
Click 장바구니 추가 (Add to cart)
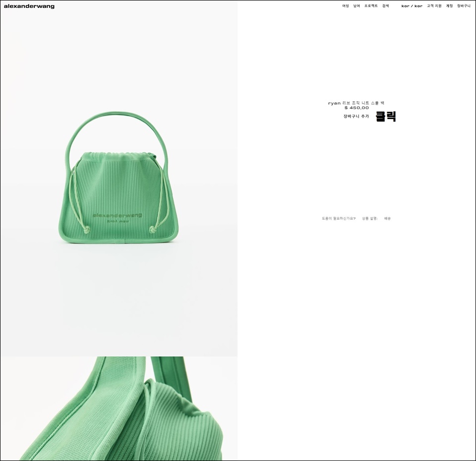(356, 116)
